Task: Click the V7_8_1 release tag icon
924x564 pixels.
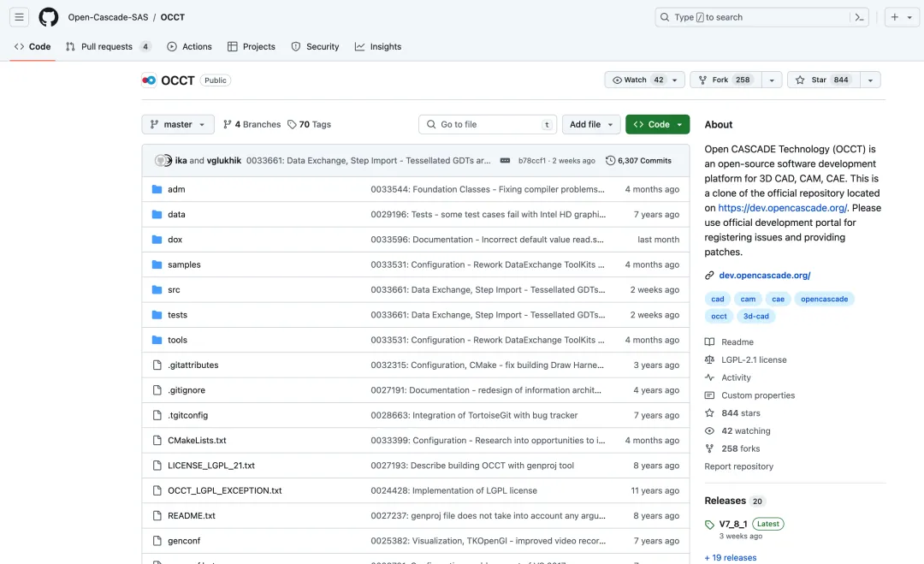Action: click(709, 524)
